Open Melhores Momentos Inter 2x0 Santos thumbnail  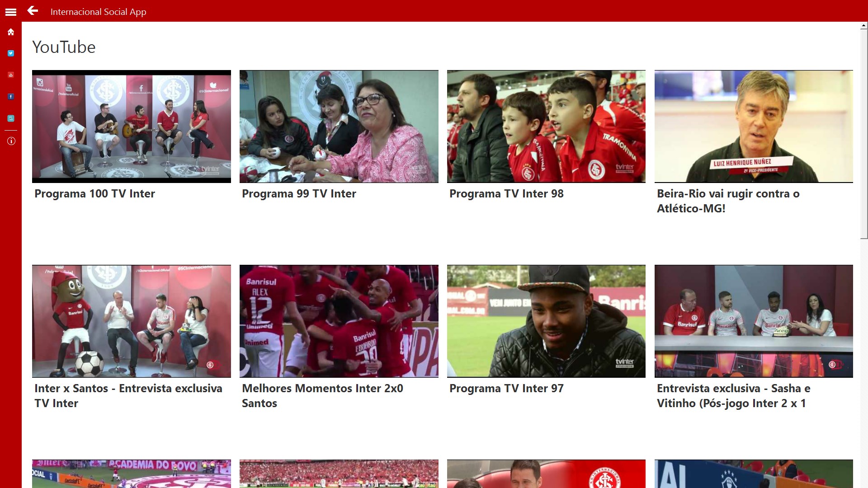pos(339,321)
